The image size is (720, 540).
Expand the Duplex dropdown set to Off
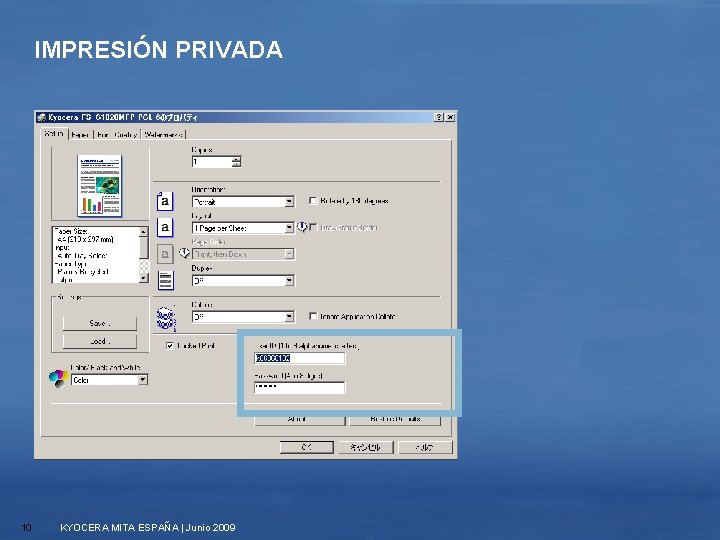pos(243,280)
